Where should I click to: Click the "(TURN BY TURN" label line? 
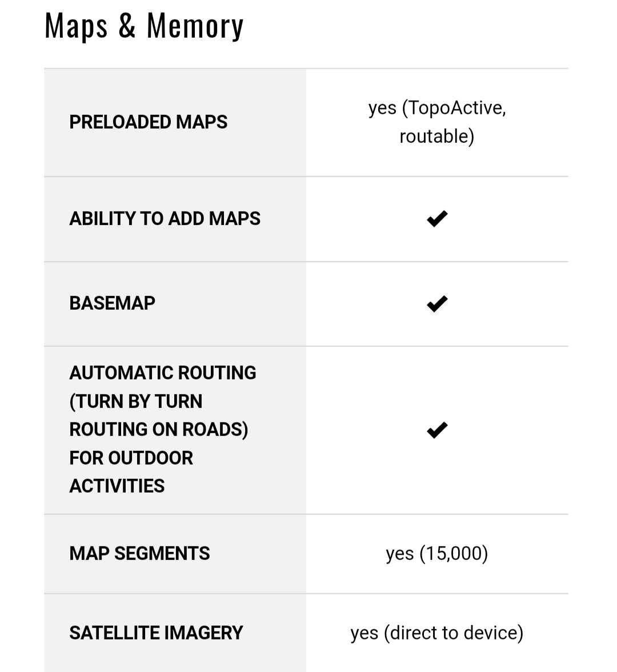pyautogui.click(x=136, y=402)
